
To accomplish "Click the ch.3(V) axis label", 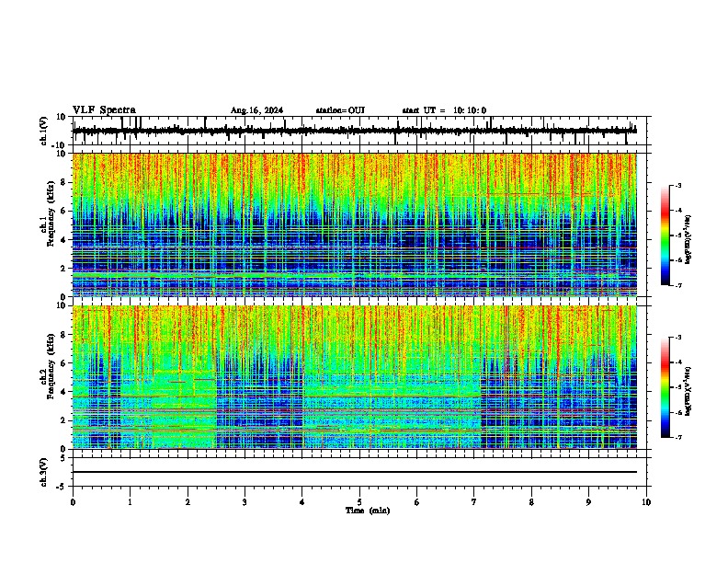I will tap(44, 472).
